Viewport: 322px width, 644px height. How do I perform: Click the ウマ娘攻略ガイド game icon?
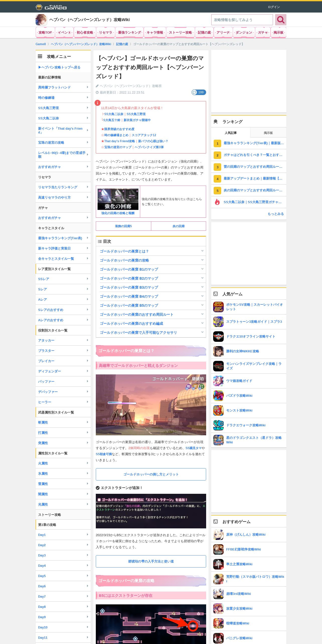point(218,381)
